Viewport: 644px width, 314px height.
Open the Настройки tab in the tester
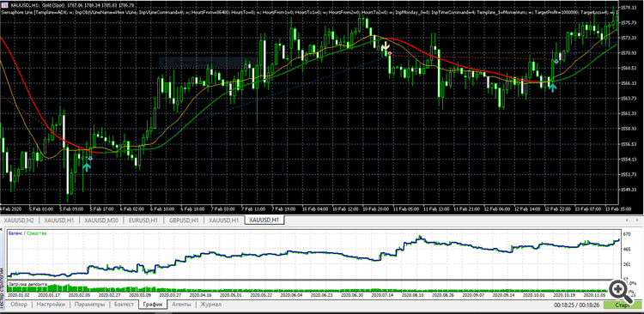point(51,305)
